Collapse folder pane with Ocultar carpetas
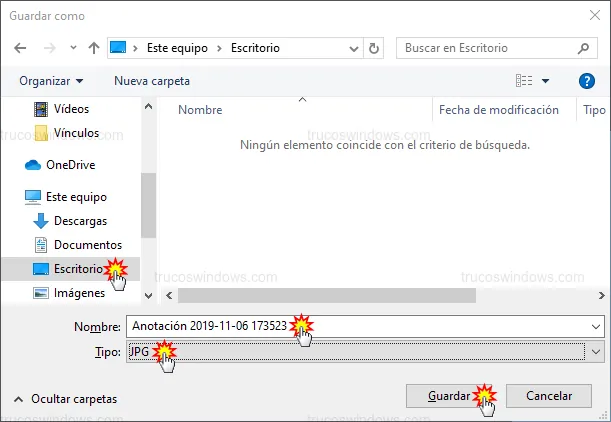The width and height of the screenshot is (611, 422). (x=65, y=398)
